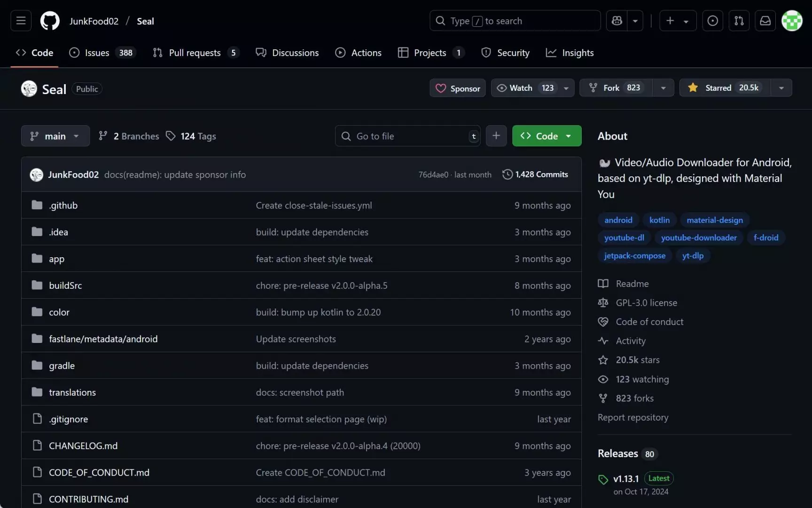Click Report repository
The width and height of the screenshot is (812, 508).
633,417
